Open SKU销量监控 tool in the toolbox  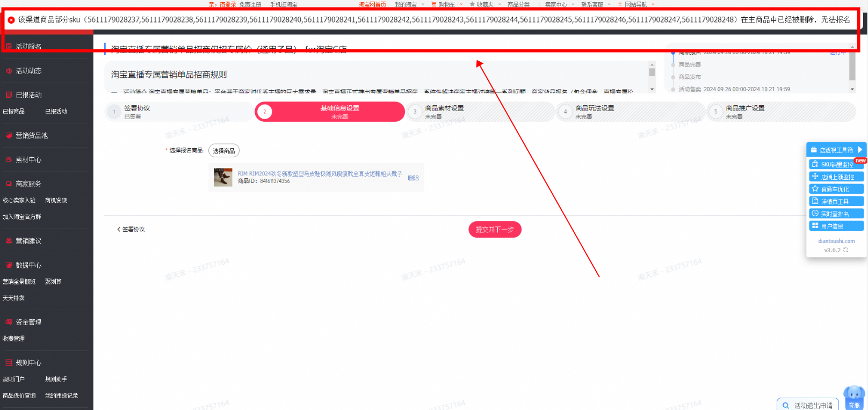pos(836,164)
